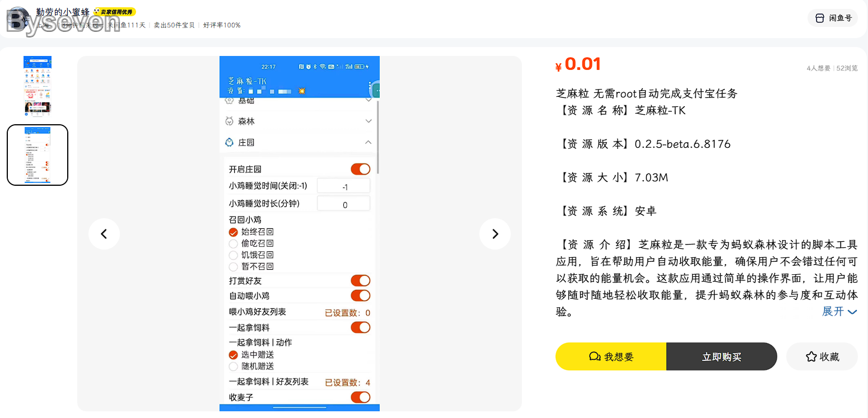Click 我想要 chat button
The height and width of the screenshot is (418, 868).
pyautogui.click(x=611, y=356)
